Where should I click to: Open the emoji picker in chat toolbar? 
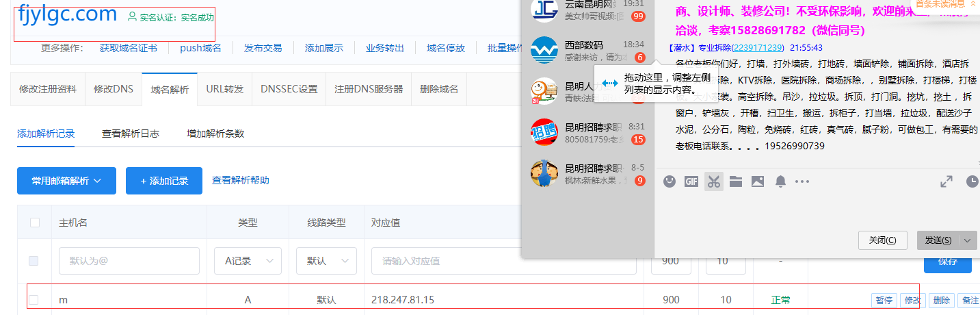pyautogui.click(x=670, y=181)
